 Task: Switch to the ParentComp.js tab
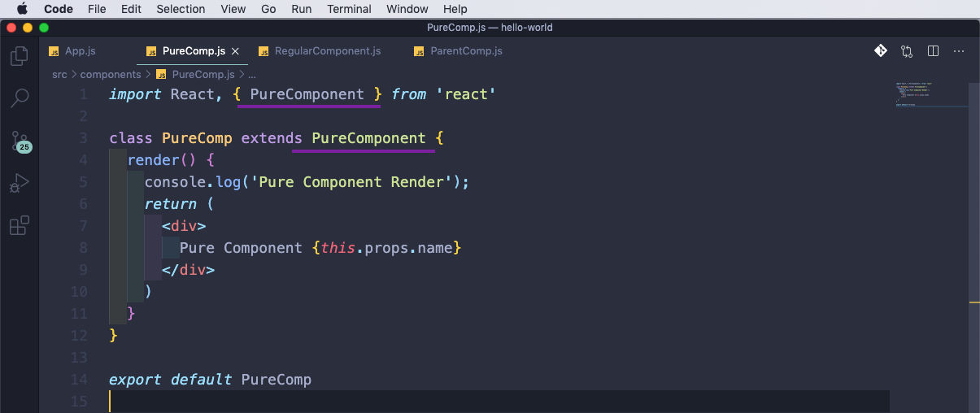466,50
